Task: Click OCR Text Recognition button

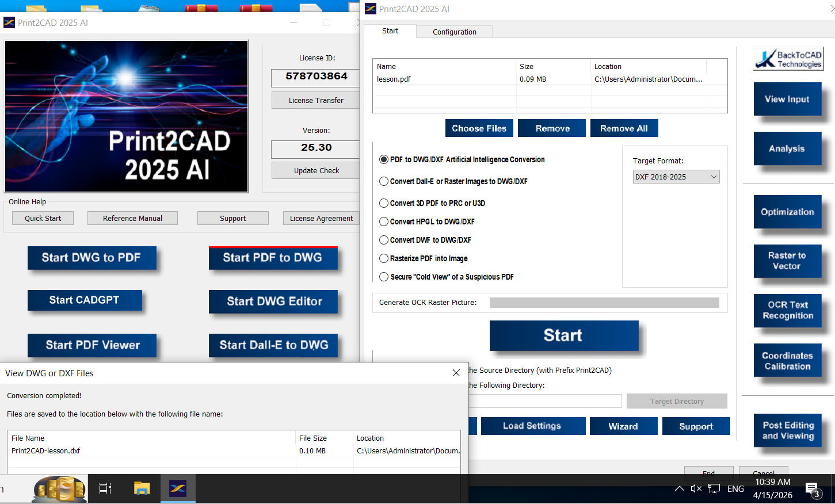Action: (x=787, y=310)
